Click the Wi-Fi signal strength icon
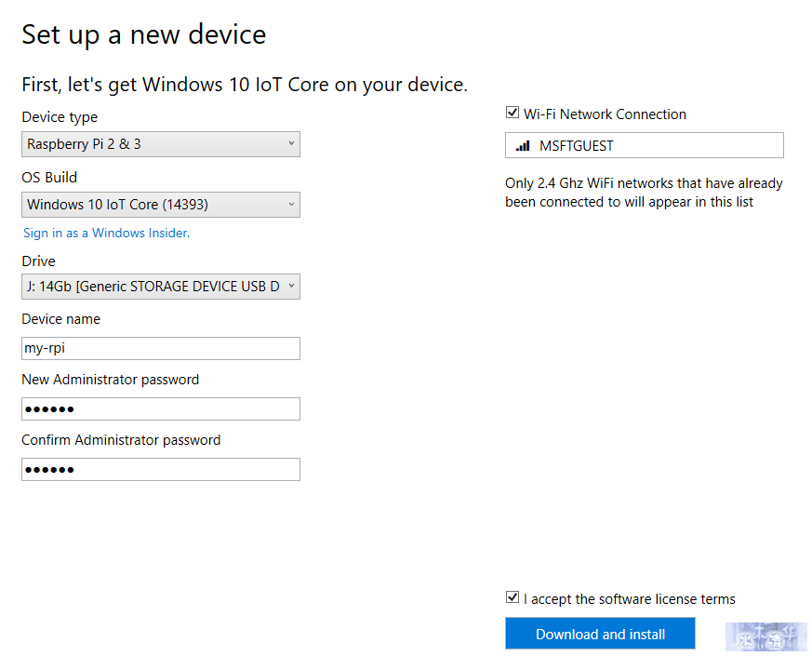The image size is (812, 656). [523, 146]
